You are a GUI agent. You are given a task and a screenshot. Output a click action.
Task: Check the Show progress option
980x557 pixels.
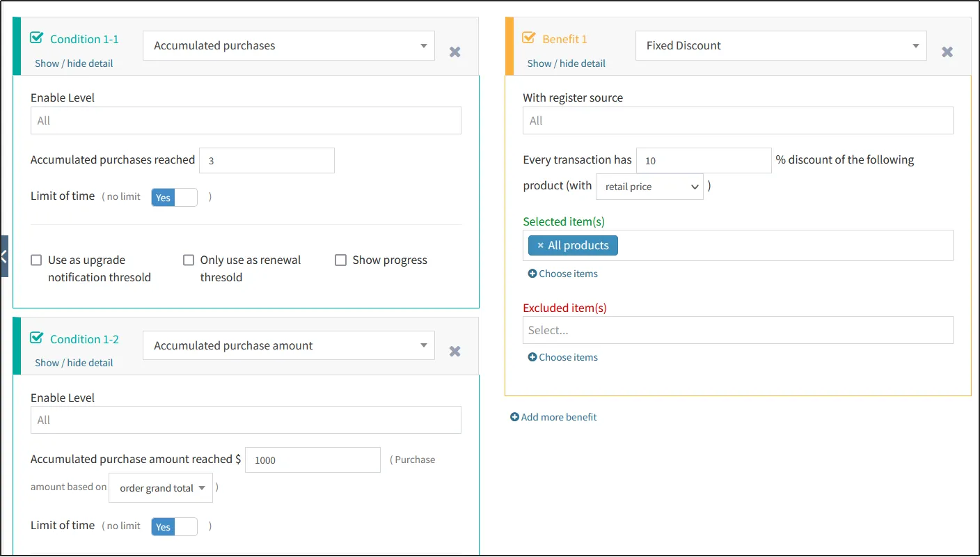click(340, 260)
